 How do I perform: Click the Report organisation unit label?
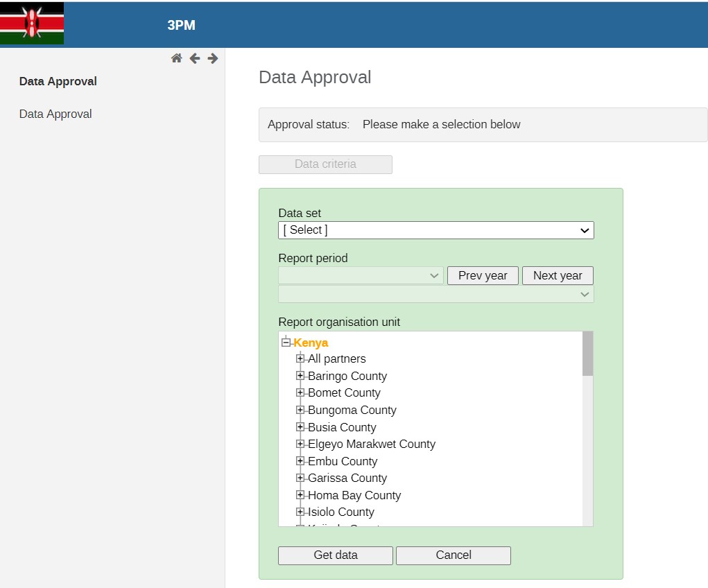pyautogui.click(x=339, y=322)
